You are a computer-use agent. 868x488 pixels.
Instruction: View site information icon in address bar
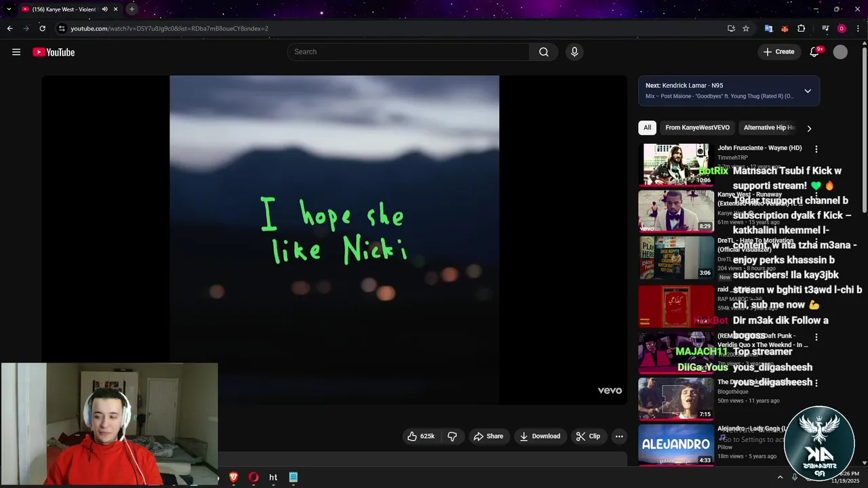point(62,28)
